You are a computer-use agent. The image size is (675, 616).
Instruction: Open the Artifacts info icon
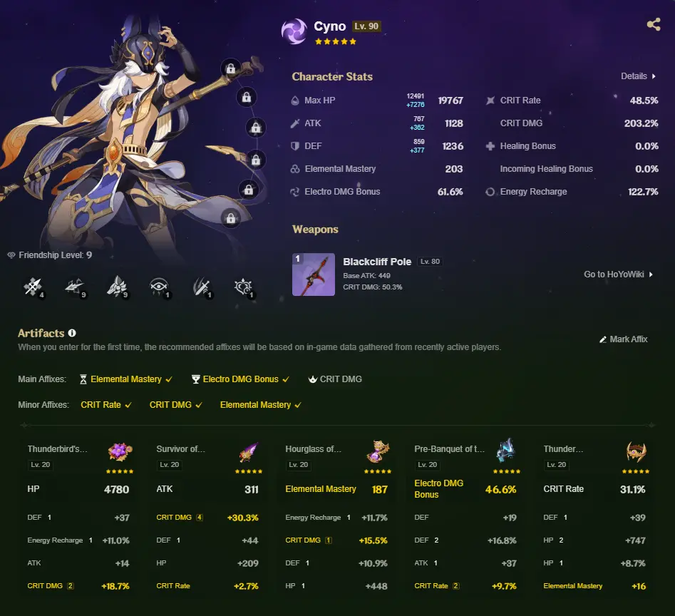tap(72, 333)
